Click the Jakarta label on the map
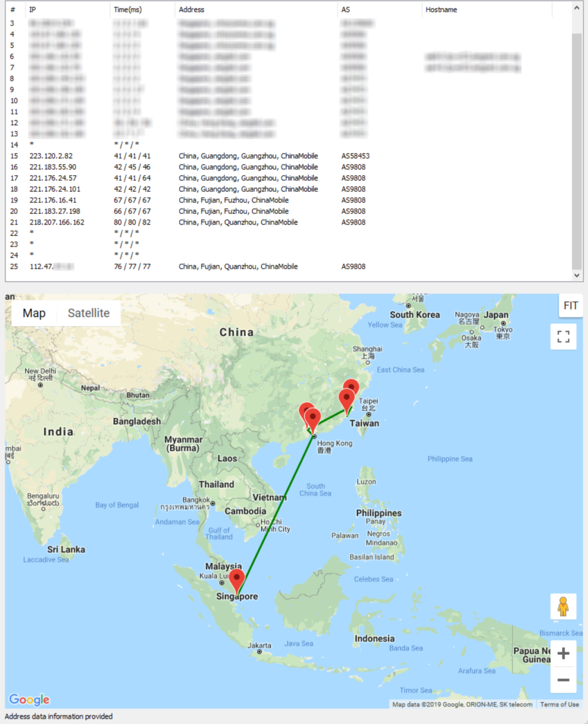Image resolution: width=588 pixels, height=724 pixels. click(x=259, y=646)
